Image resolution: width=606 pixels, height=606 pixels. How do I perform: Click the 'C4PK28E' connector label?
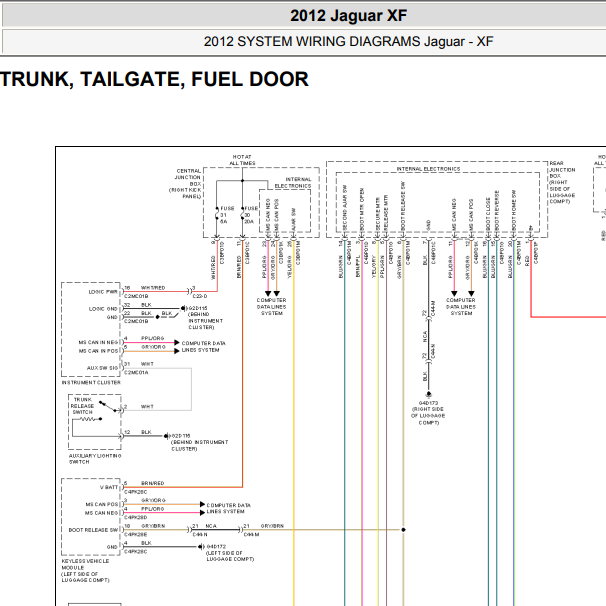pos(136,535)
